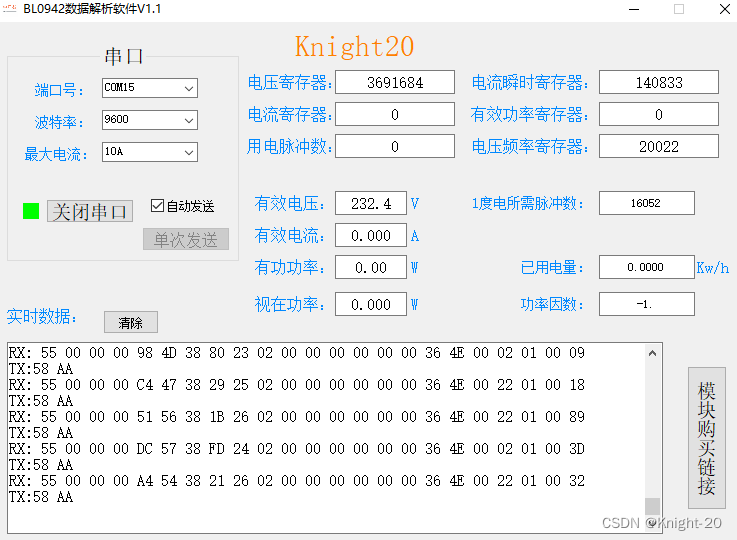This screenshot has height=540, width=737.
Task: Click the 有效功率寄存器 value field
Action: click(x=659, y=114)
